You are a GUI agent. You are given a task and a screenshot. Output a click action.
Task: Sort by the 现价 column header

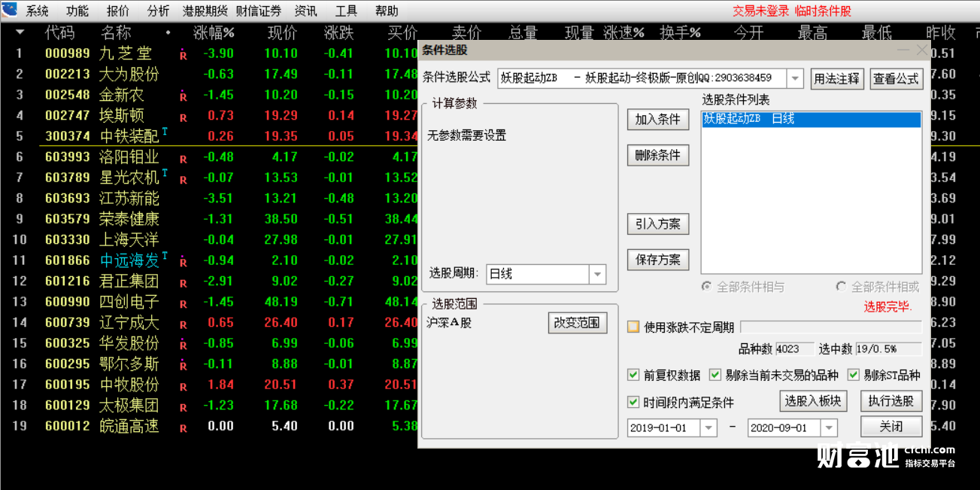[x=282, y=32]
